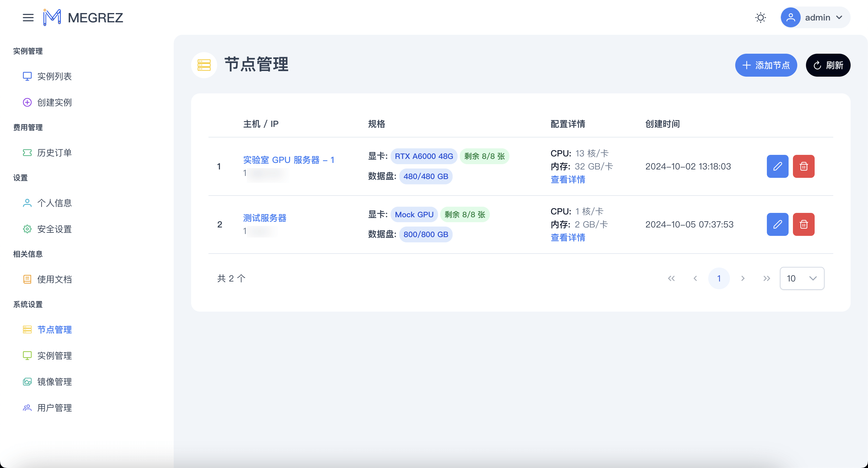Switch theme with the sun icon
Image resolution: width=868 pixels, height=468 pixels.
[x=761, y=17]
